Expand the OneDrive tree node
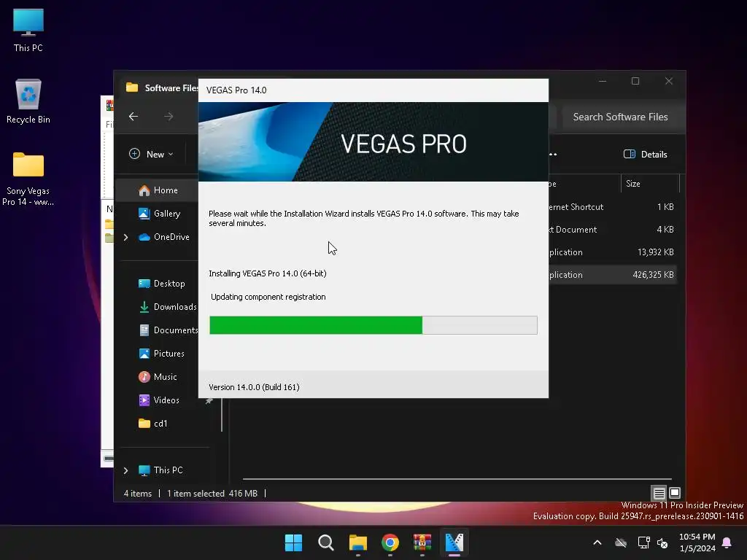Viewport: 747px width, 560px height. click(125, 237)
